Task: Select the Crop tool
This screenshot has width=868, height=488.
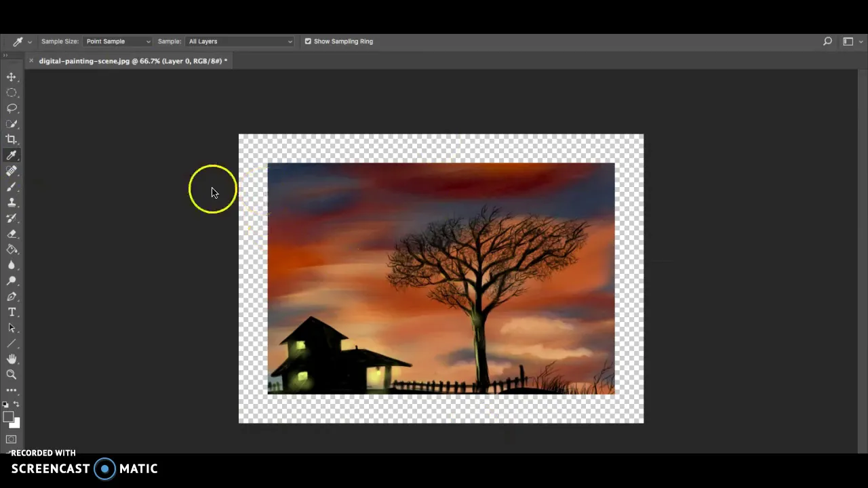Action: 12,140
